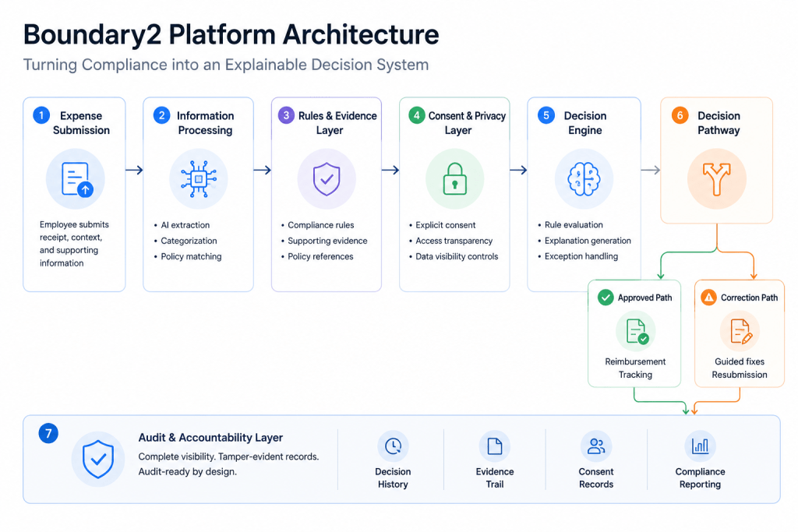Click the Boundary2 Platform Architecture title

231,34
